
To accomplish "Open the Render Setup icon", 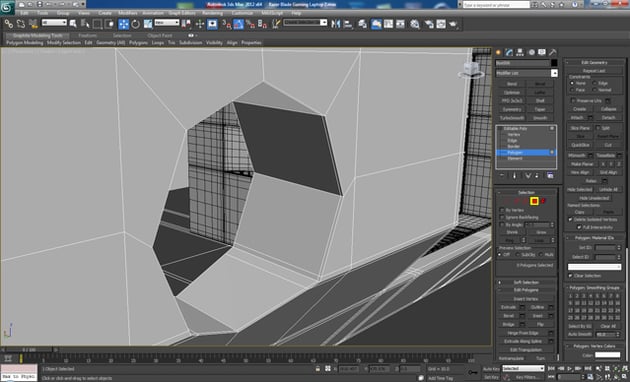I will pos(429,24).
